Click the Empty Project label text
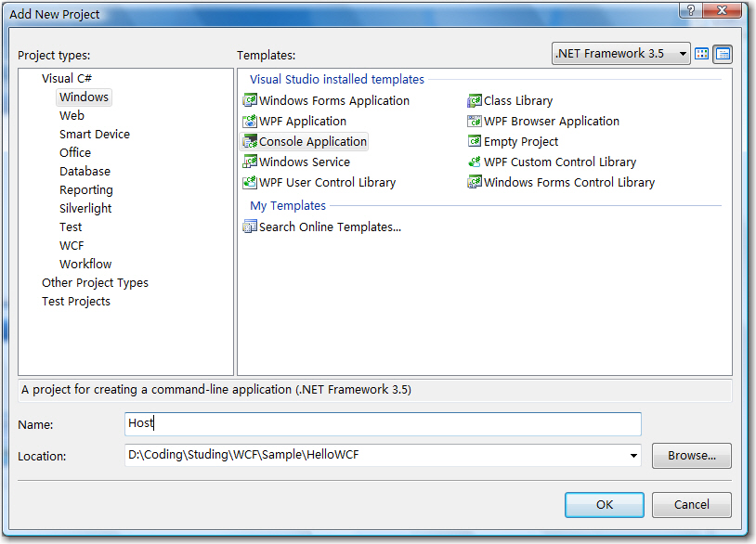 point(521,142)
